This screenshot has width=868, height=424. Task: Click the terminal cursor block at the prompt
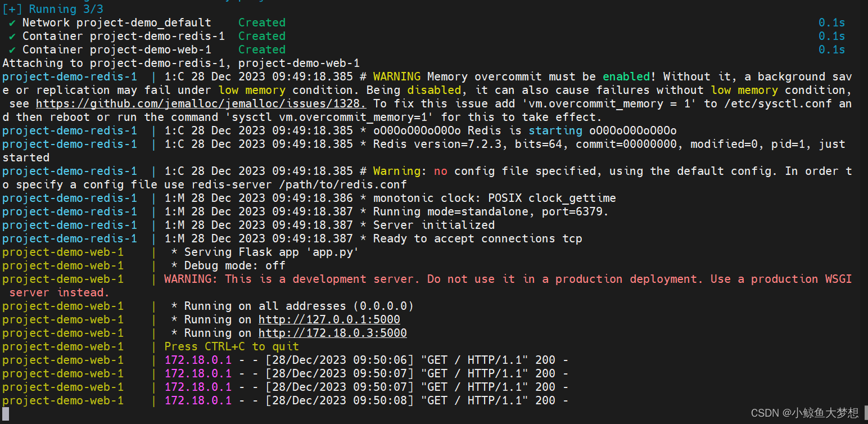point(6,414)
